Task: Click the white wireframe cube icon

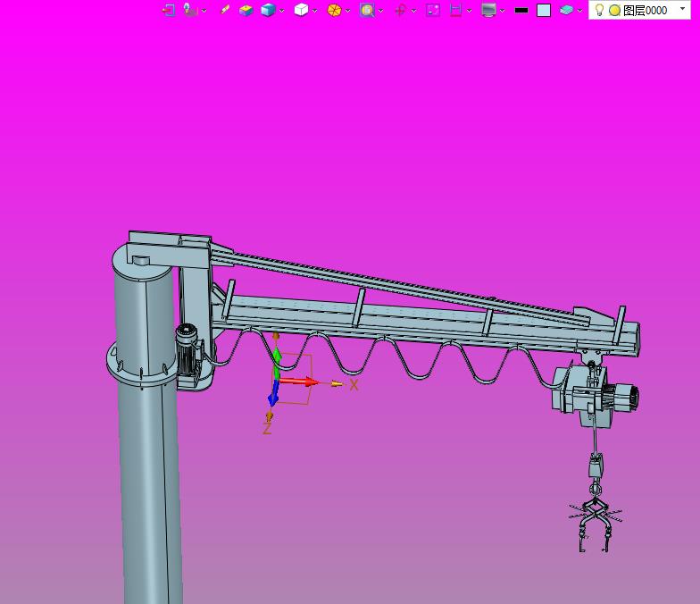Action: [302, 10]
